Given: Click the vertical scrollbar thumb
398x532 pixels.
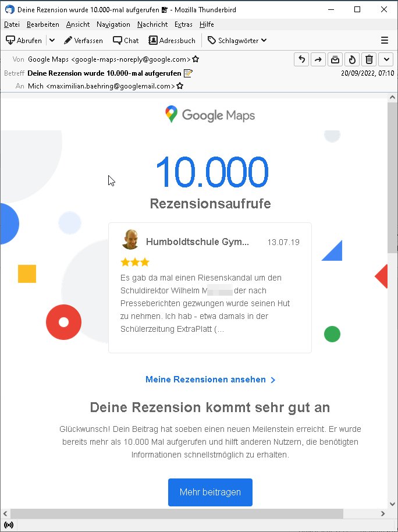Looking at the screenshot, I should pyautogui.click(x=392, y=176).
